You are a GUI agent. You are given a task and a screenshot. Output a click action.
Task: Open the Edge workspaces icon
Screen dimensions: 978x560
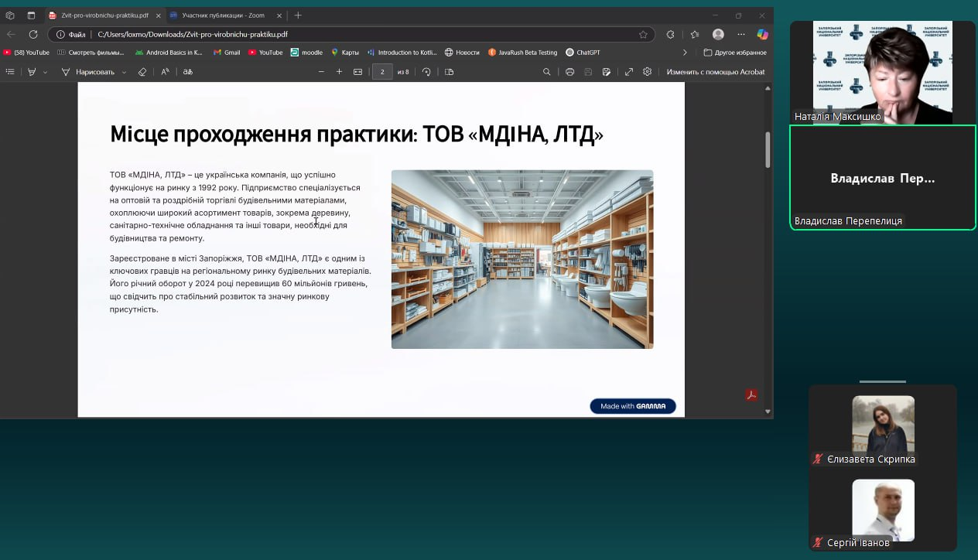(10, 15)
